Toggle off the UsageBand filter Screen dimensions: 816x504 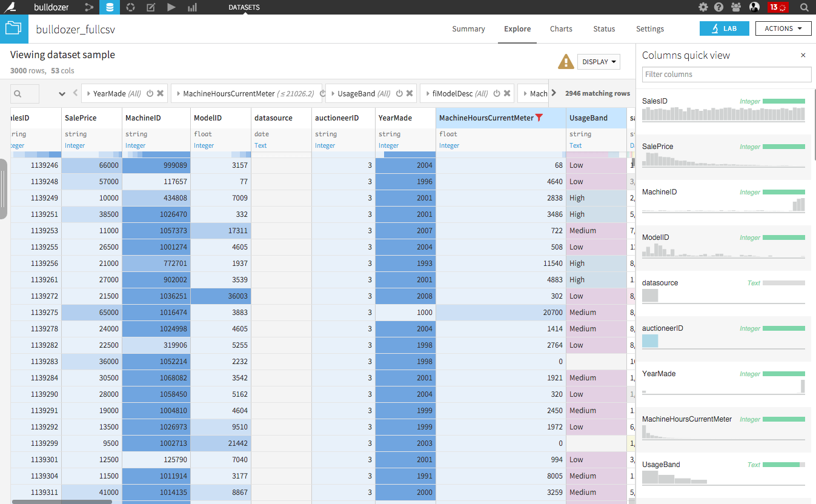point(399,94)
